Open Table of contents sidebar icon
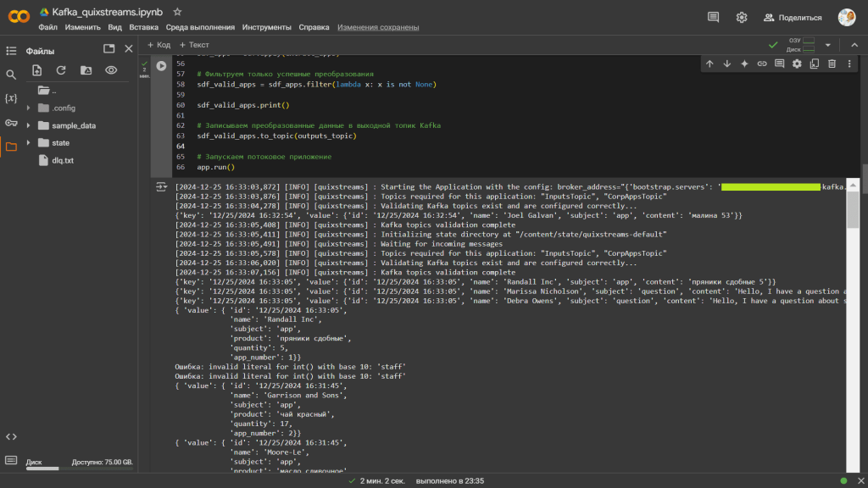Viewport: 868px width, 488px height. 11,51
